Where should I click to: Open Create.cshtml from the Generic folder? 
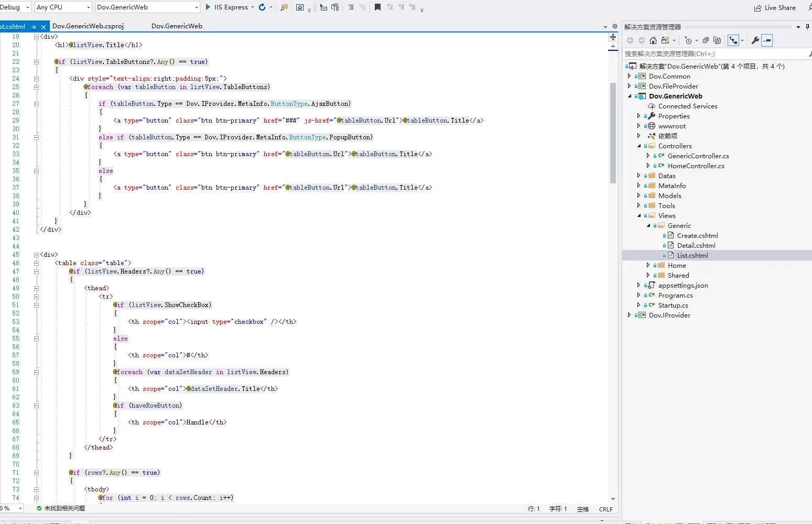697,236
